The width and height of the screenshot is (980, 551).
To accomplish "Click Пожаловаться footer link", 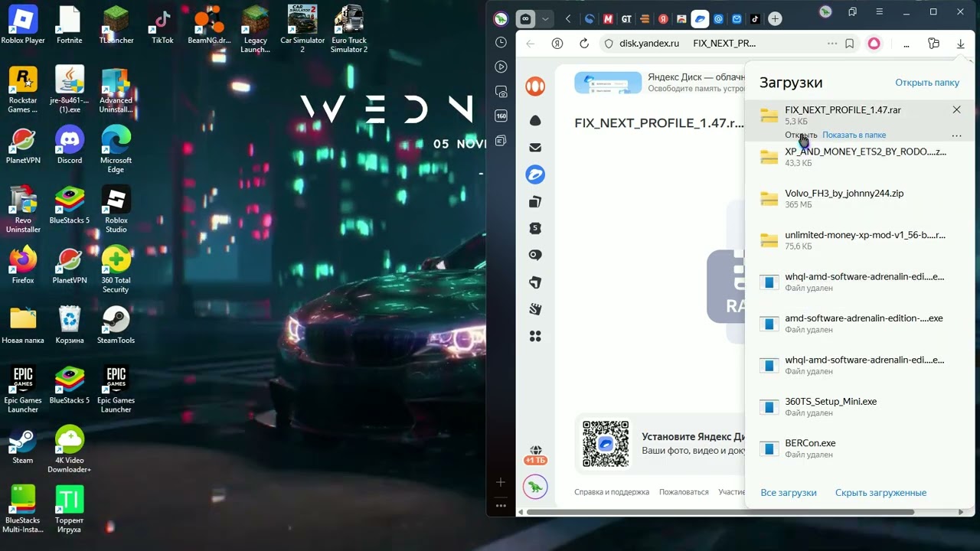I will 684,492.
